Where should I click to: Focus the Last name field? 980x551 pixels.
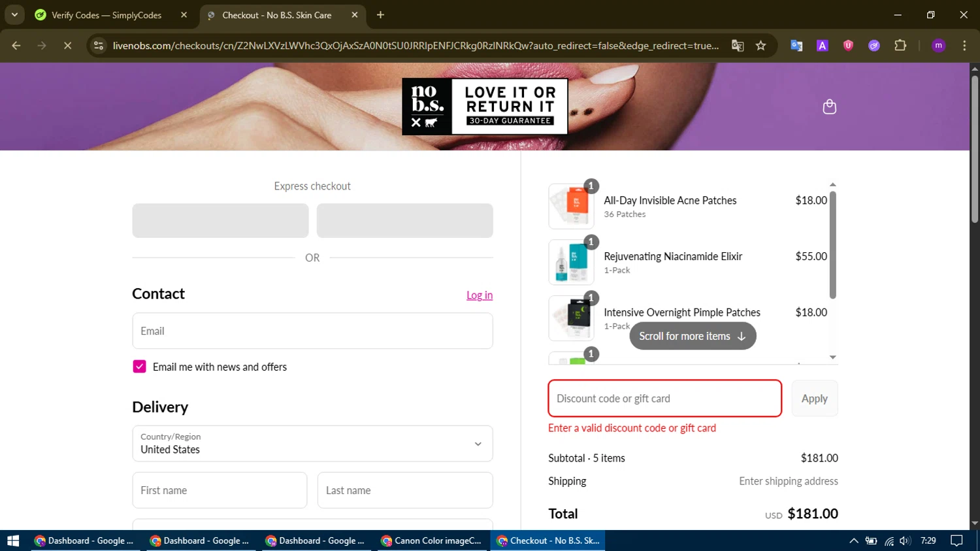coord(405,490)
